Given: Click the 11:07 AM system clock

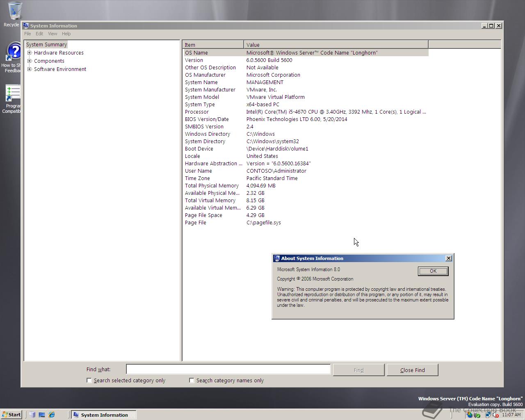Looking at the screenshot, I should point(511,415).
